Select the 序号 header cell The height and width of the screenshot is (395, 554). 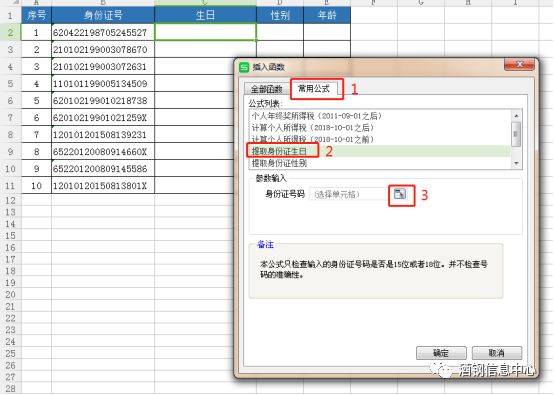(x=36, y=15)
